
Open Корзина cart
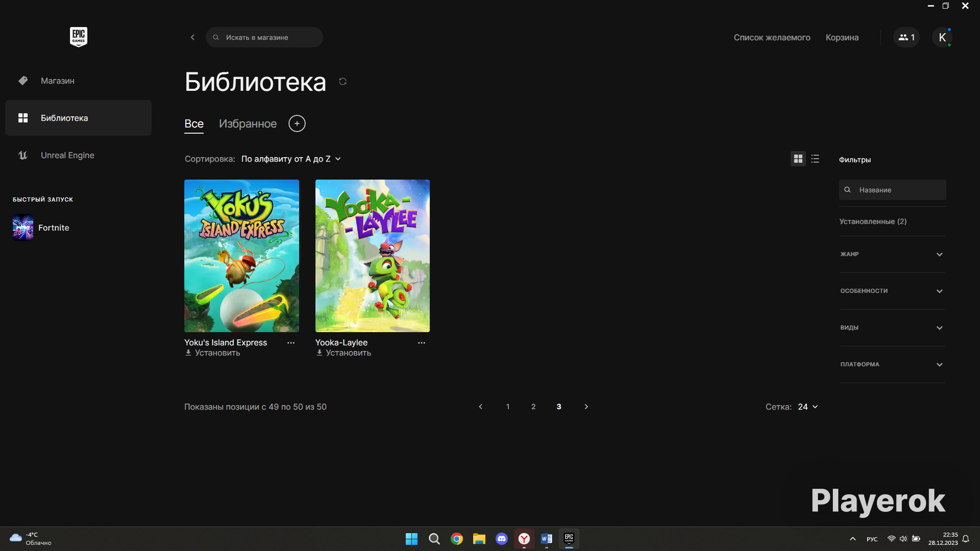[842, 37]
